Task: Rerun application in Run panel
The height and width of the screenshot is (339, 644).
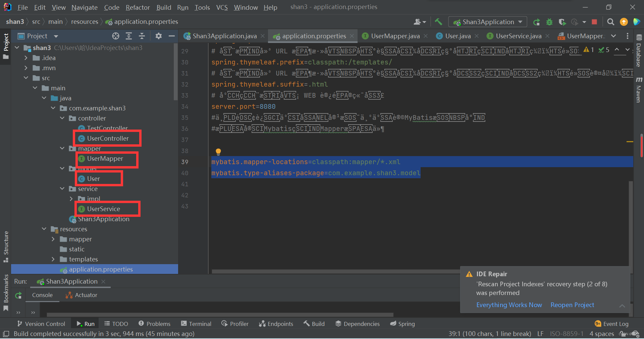Action: pyautogui.click(x=18, y=295)
